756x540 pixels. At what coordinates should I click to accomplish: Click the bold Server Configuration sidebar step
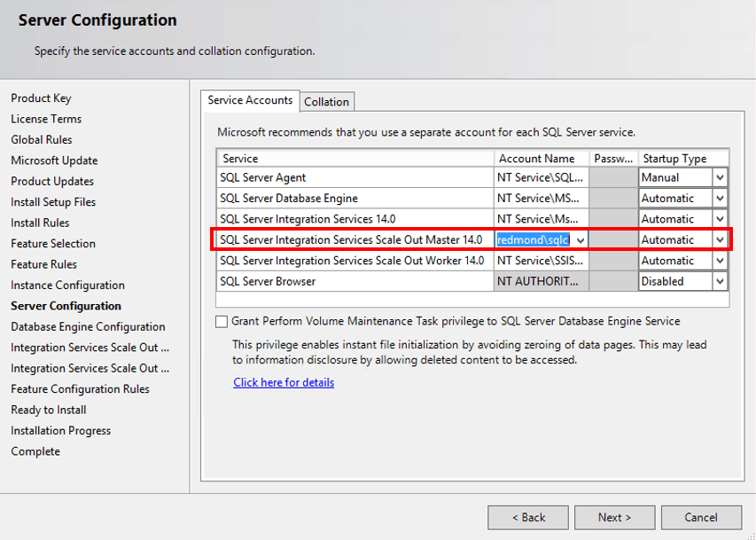point(66,306)
